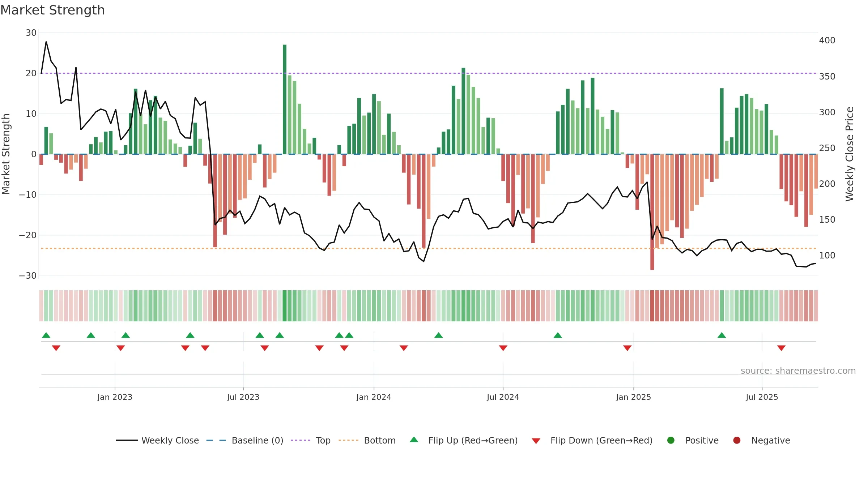Click the purple dotted Top threshold line

[x=429, y=73]
